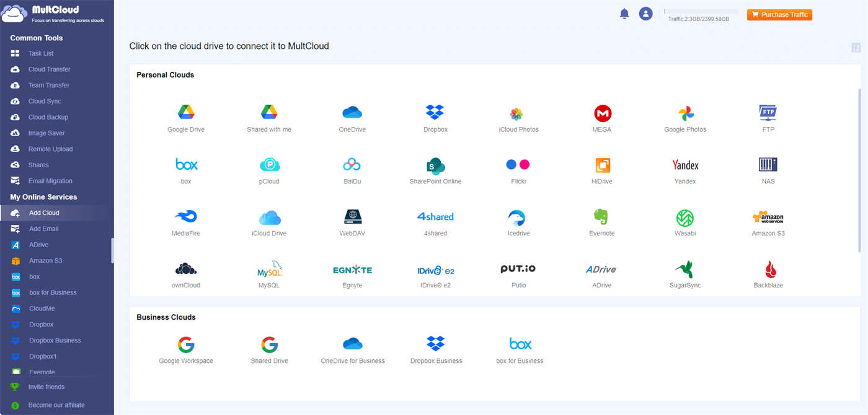Connect Shared Drive business cloud
The image size is (868, 415).
click(x=269, y=350)
